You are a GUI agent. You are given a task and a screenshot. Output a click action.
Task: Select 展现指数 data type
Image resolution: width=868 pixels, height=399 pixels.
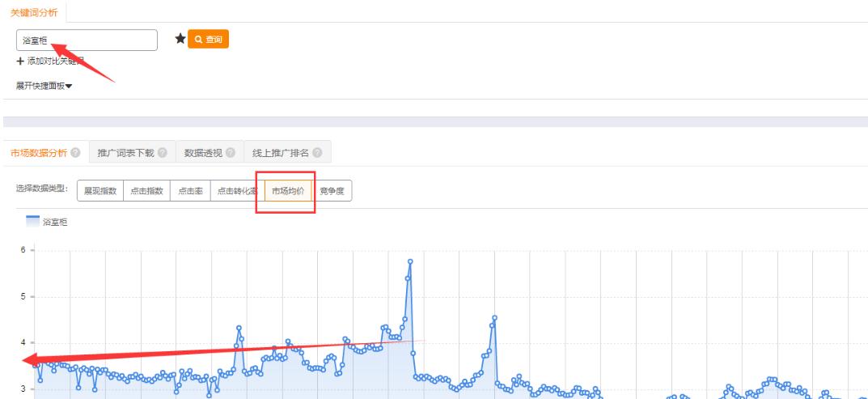coord(100,191)
